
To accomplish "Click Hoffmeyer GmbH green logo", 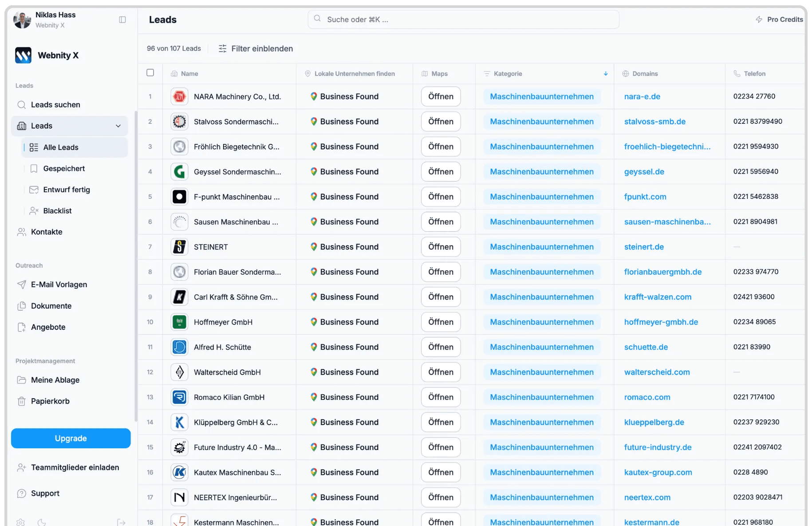I will (x=179, y=322).
